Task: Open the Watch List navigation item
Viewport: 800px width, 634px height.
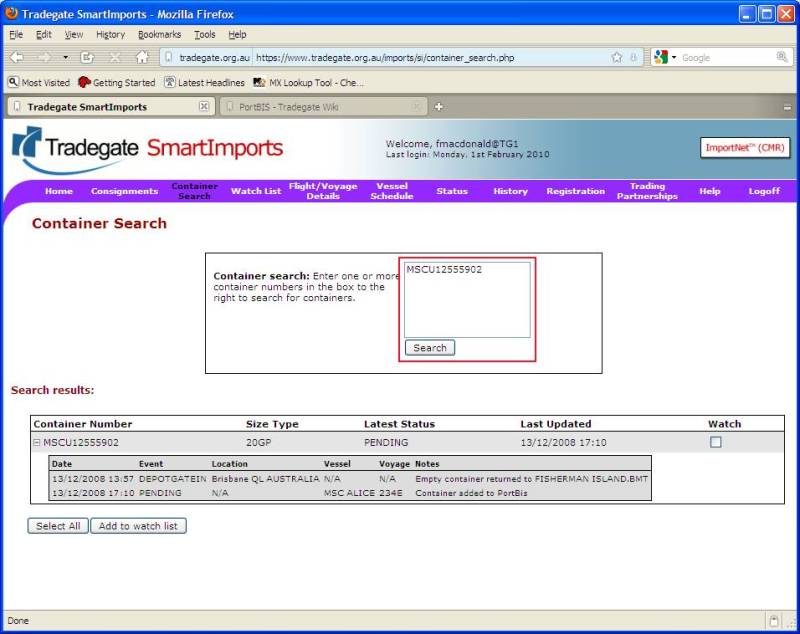Action: 255,191
